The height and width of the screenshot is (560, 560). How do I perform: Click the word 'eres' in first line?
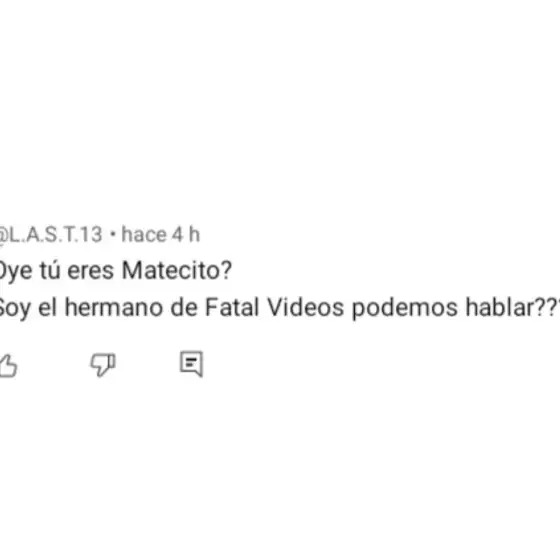[x=90, y=271]
